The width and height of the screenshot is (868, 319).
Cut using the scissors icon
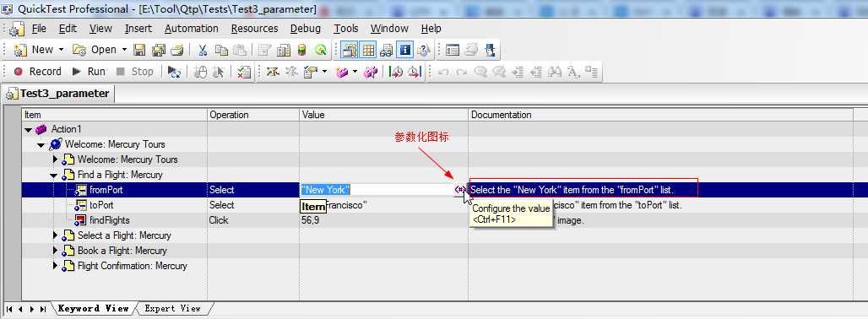coord(203,51)
